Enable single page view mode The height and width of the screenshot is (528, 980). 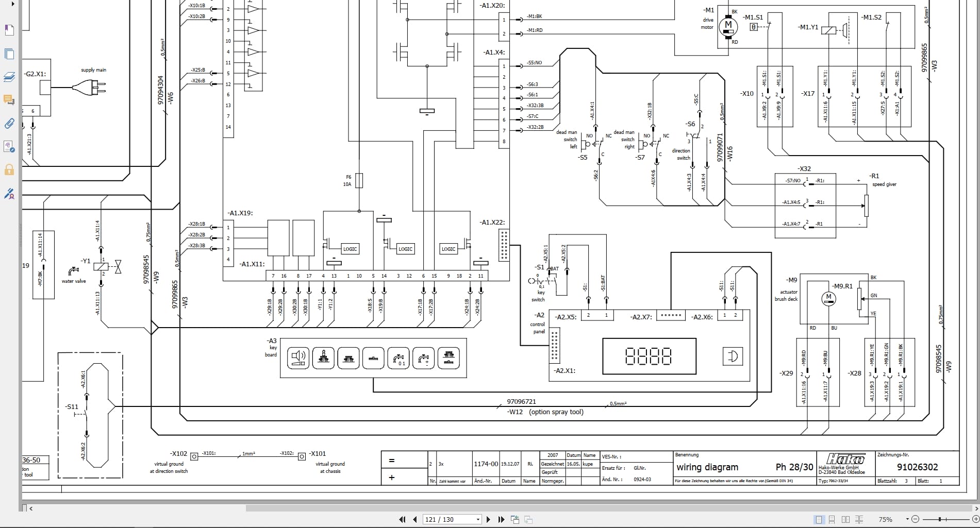click(x=819, y=520)
